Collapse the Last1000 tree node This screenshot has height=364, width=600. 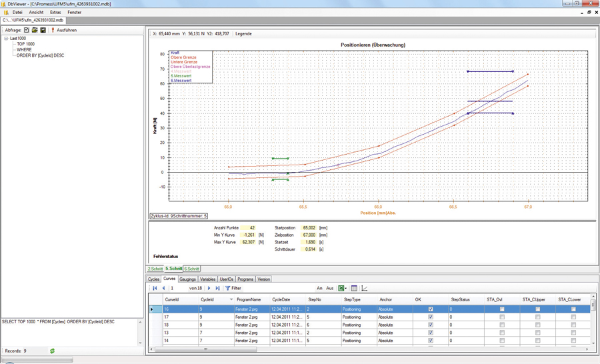click(6, 39)
